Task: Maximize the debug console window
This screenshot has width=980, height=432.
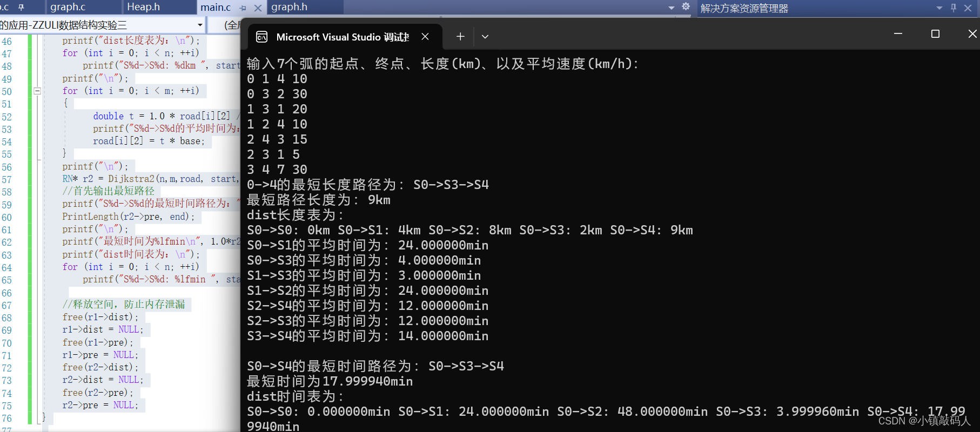Action: click(935, 33)
